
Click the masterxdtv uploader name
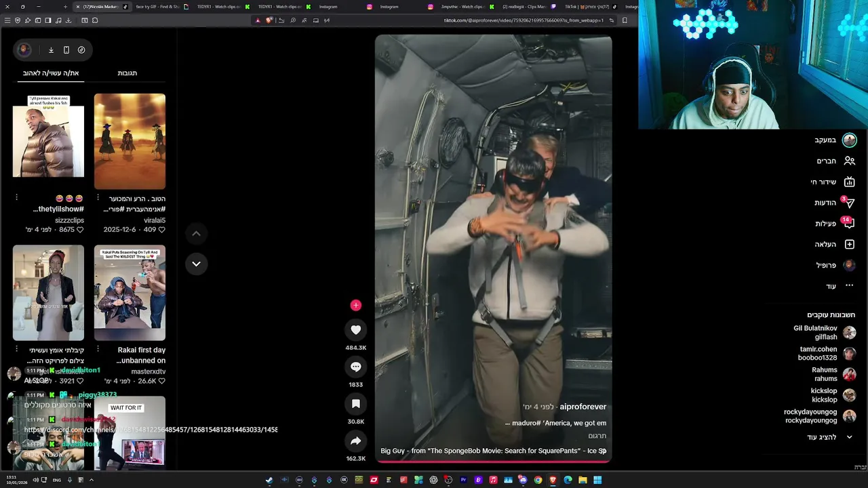coord(148,371)
